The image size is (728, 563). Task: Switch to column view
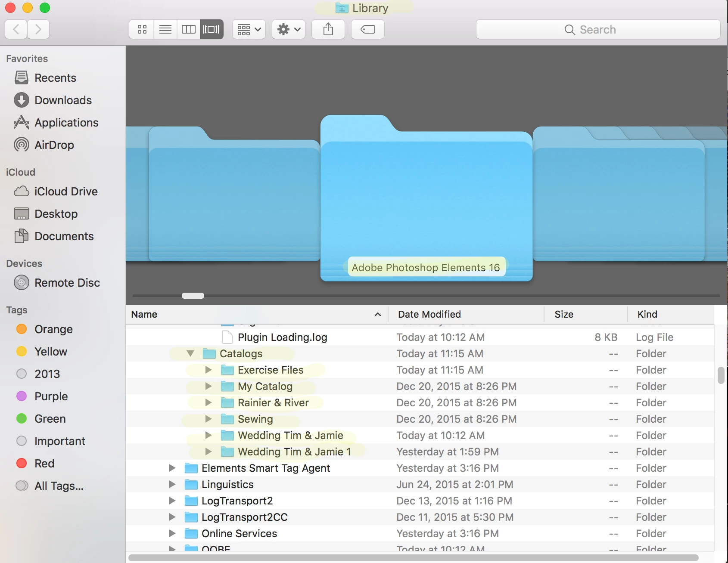pyautogui.click(x=189, y=29)
